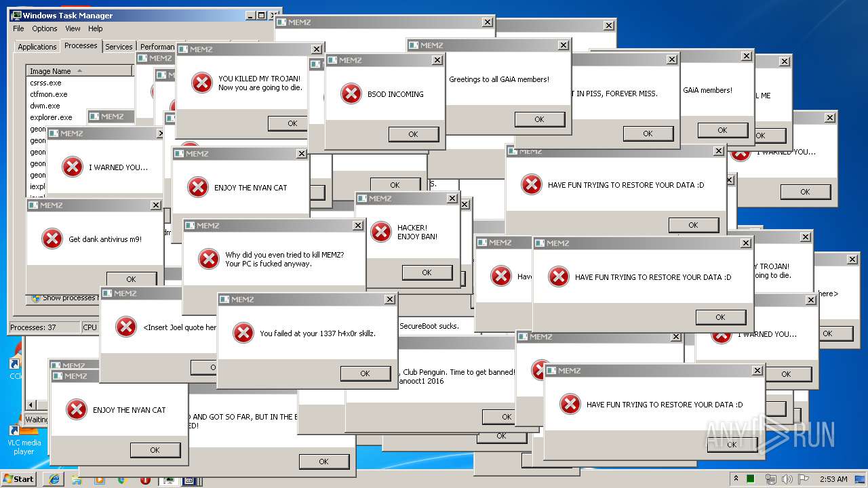This screenshot has height=488, width=868.
Task: Click the 2:53 AM taskbar clock
Action: coord(833,479)
